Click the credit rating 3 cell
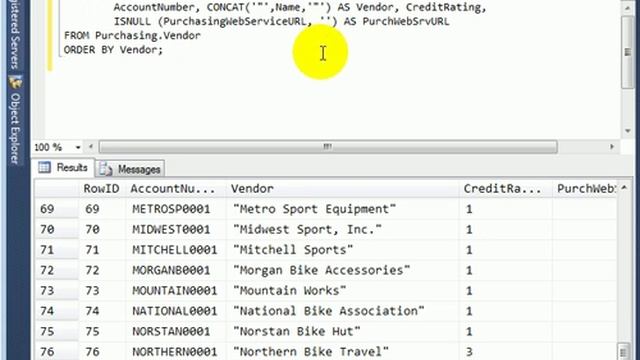 click(506, 351)
